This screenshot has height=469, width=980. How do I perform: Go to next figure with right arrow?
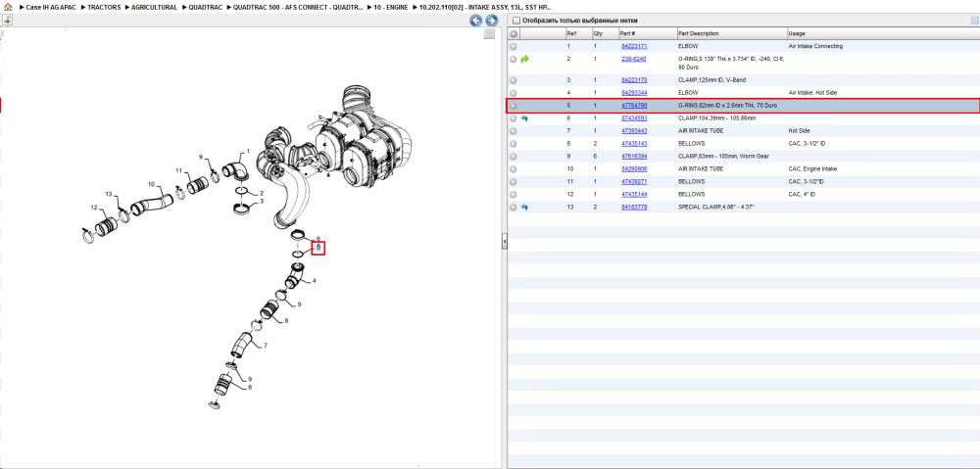(x=492, y=21)
